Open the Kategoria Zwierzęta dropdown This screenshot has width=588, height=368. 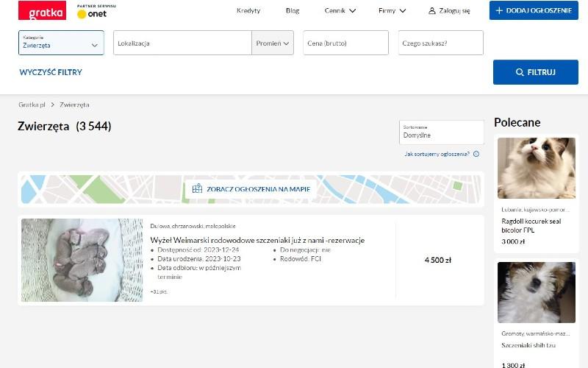[x=61, y=43]
